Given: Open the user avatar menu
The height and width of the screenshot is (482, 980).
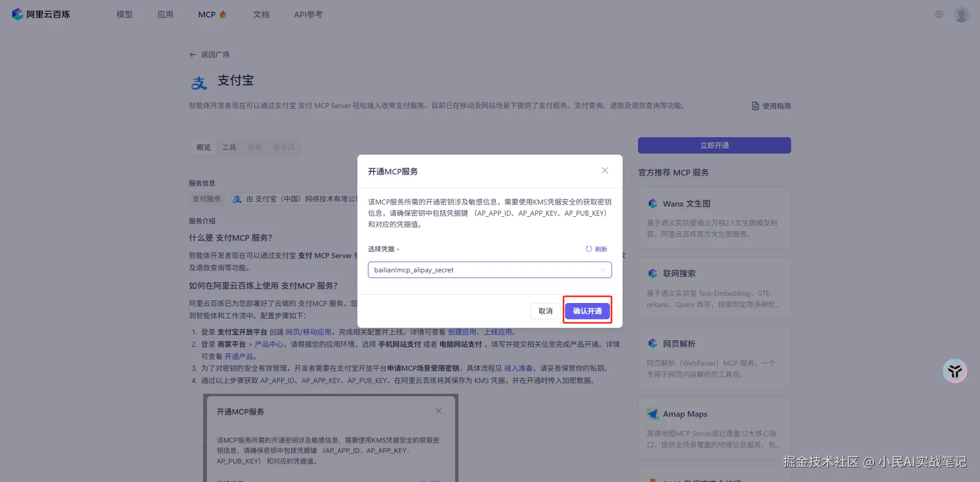Looking at the screenshot, I should click(962, 14).
